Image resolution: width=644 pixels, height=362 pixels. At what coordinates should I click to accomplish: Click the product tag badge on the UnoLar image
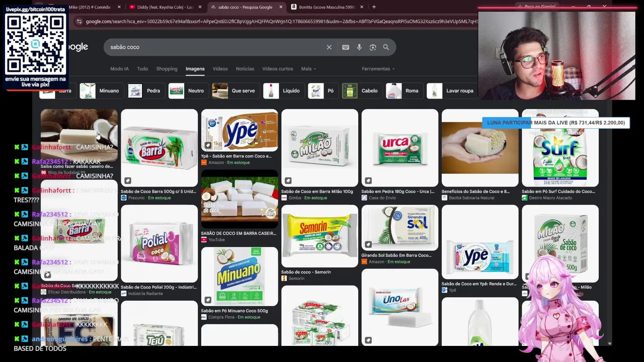[x=368, y=340]
